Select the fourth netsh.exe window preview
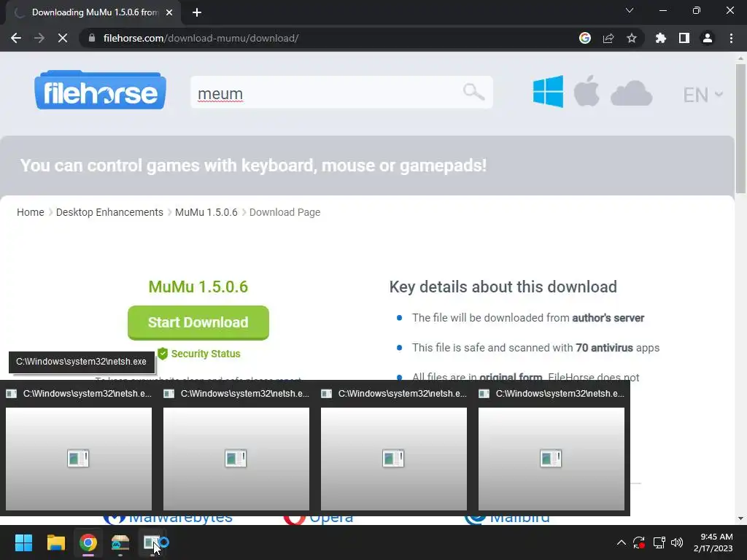This screenshot has height=560, width=747. point(551,459)
